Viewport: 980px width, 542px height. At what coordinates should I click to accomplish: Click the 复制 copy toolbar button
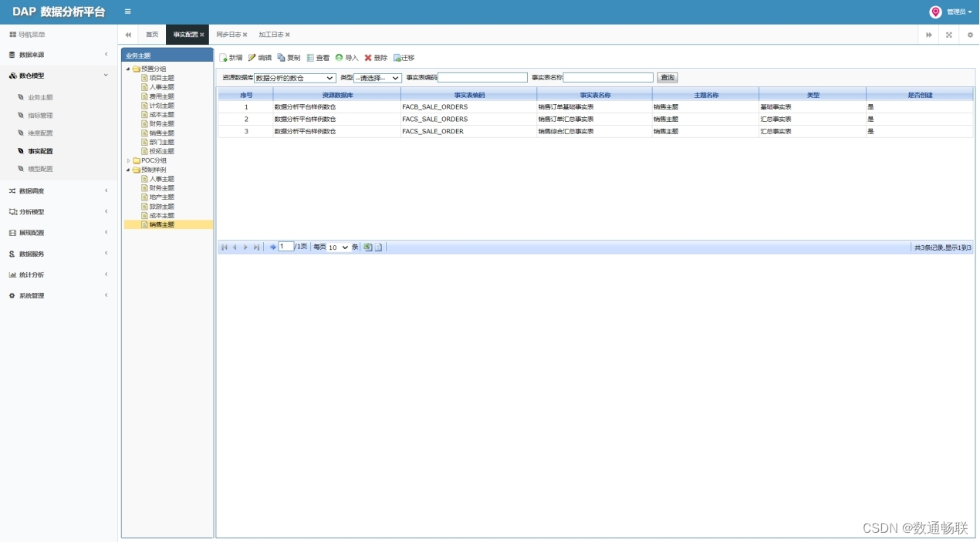[x=289, y=58]
